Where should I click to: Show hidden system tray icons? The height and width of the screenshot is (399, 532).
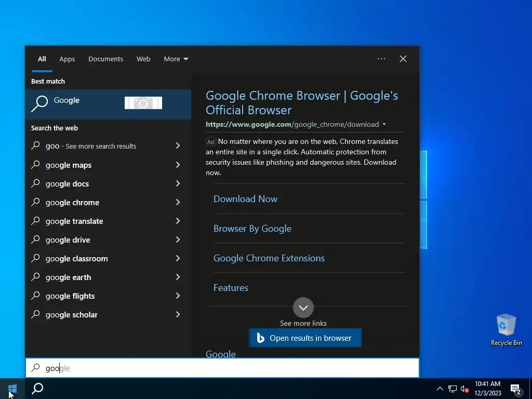pos(440,389)
